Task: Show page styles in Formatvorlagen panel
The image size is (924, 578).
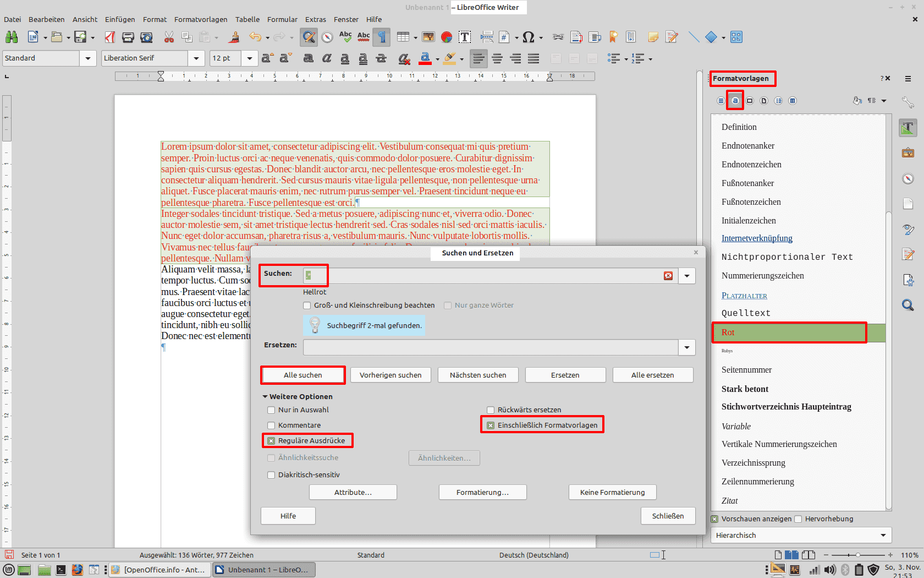Action: coord(763,101)
